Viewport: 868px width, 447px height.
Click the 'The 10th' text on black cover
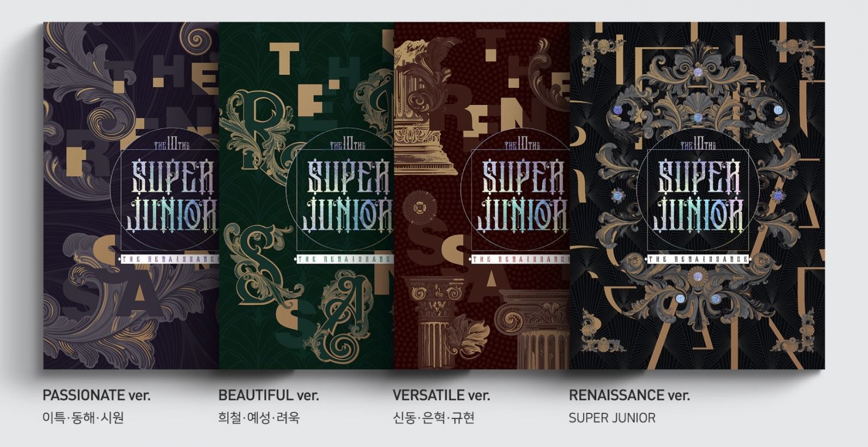click(x=698, y=144)
